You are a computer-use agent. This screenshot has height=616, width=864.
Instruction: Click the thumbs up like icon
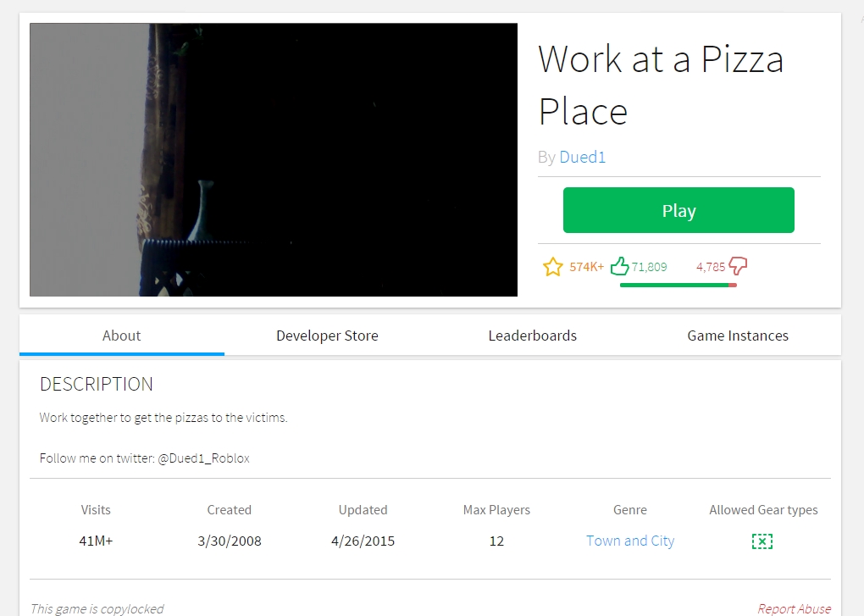619,266
